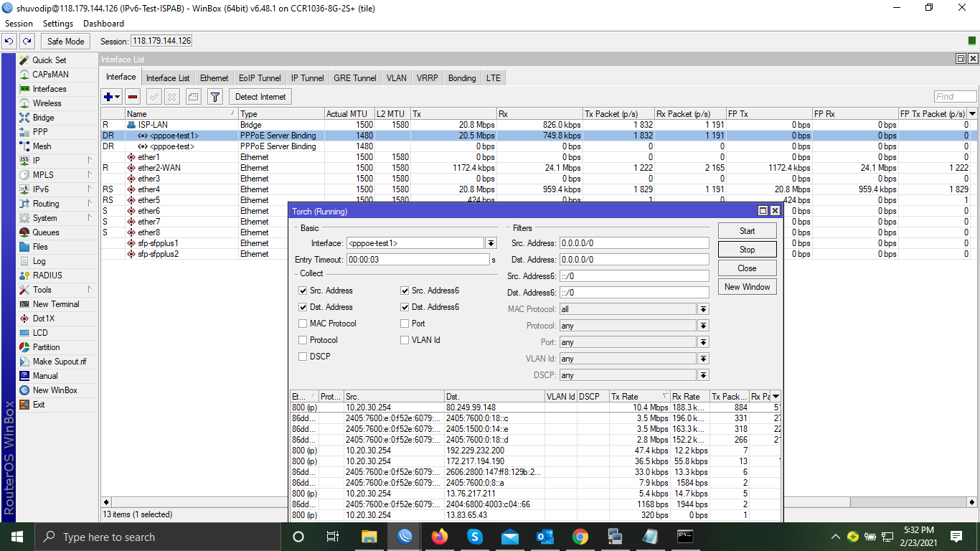The height and width of the screenshot is (551, 980).
Task: Uncheck the Src. Address6 checkbox
Action: (x=405, y=291)
